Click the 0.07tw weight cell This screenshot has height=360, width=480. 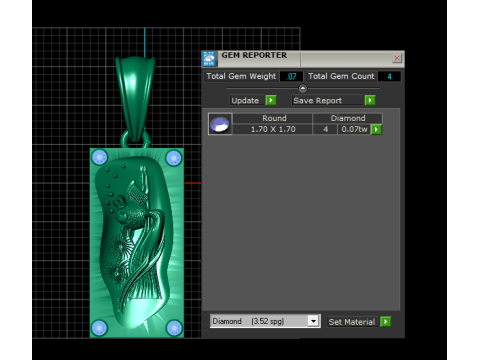click(354, 129)
